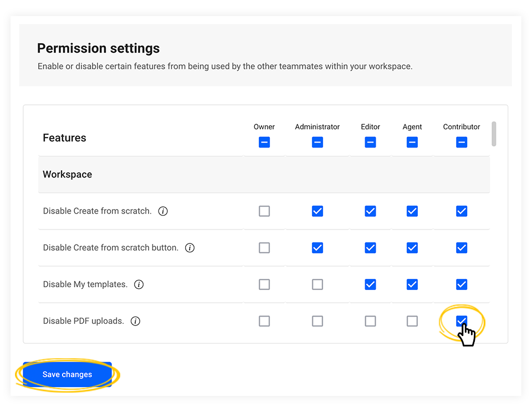Save the permission changes

click(x=66, y=374)
